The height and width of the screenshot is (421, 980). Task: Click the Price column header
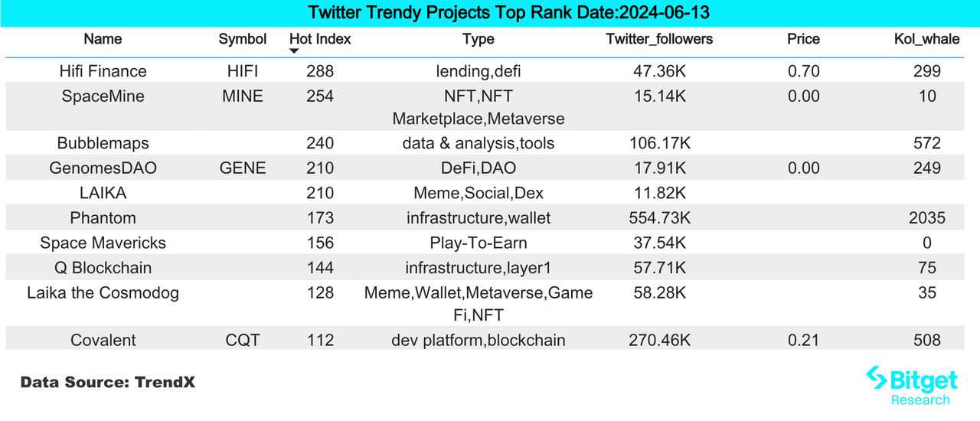tap(803, 39)
